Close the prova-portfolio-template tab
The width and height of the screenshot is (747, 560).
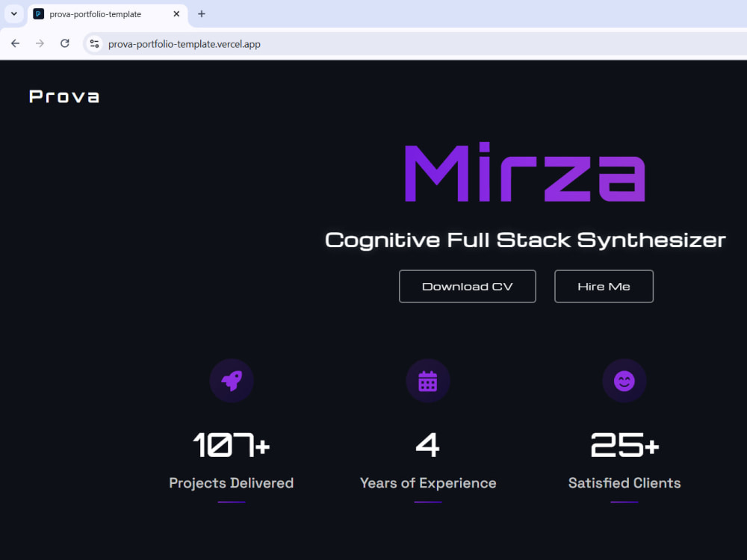[176, 13]
